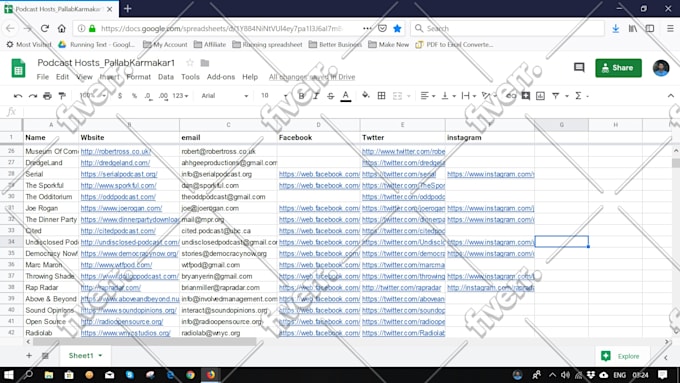Open the font size 10 dropdown
680x383 pixels.
[x=274, y=96]
